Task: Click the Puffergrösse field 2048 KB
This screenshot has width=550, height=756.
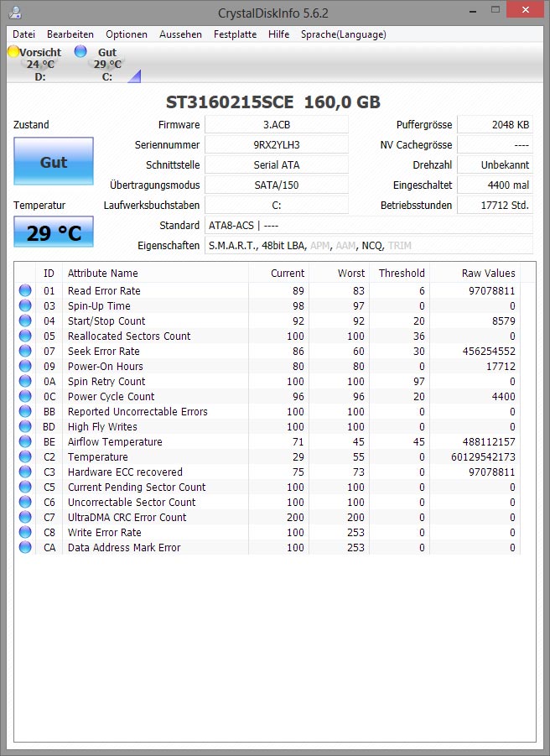Action: [496, 124]
